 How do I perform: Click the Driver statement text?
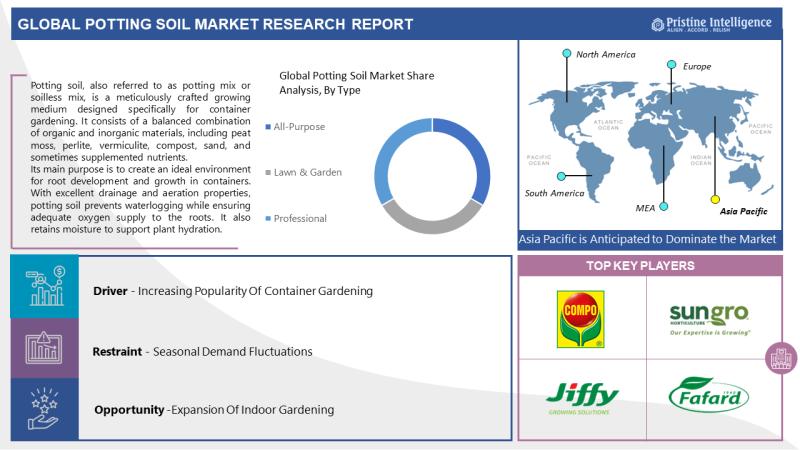point(233,291)
